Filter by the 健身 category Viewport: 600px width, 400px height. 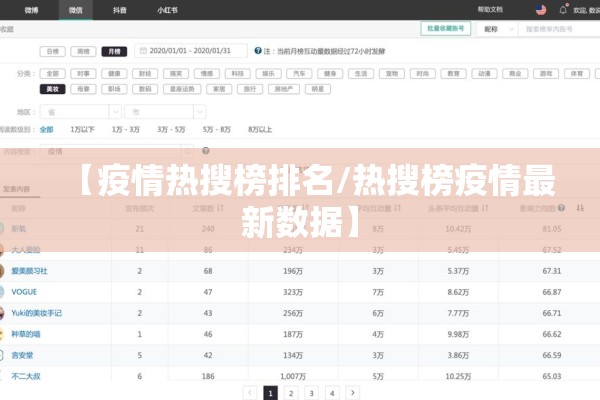click(330, 73)
